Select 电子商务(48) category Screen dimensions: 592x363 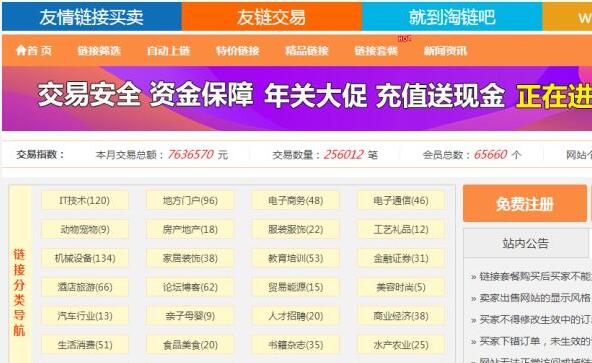point(296,200)
